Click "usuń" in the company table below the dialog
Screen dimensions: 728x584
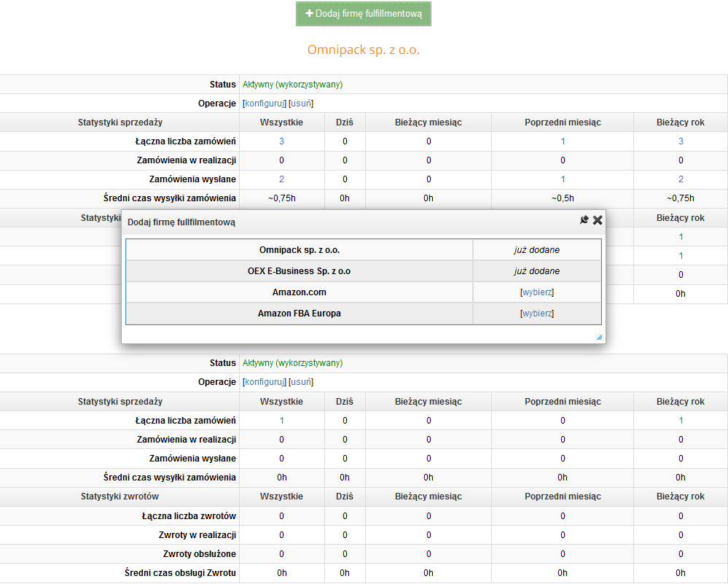[301, 382]
